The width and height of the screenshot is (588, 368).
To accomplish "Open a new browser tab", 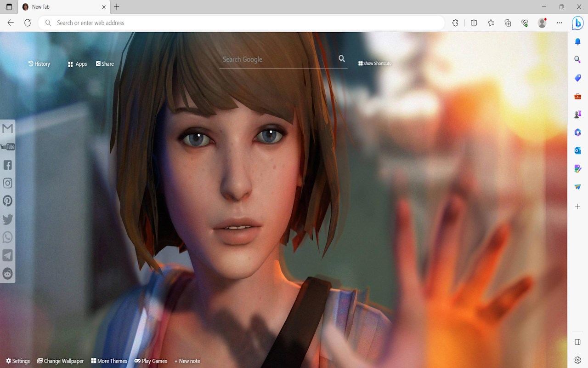I will point(117,7).
